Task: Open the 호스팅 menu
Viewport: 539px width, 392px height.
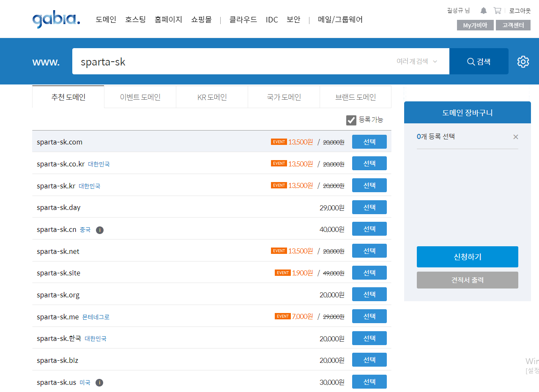Action: coord(135,19)
